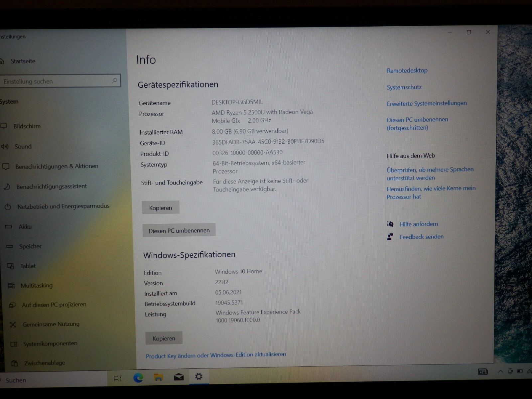Screen dimensions: 532x399
Task: Click the Hilfe anfordern link
Action: pos(419,224)
